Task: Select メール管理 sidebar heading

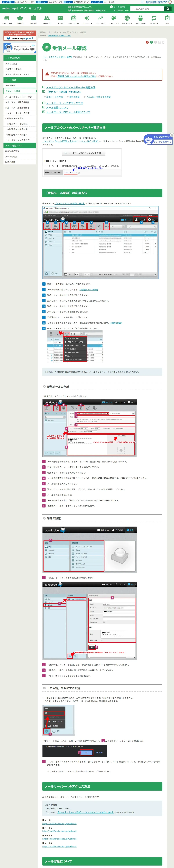Action: [x=20, y=80]
